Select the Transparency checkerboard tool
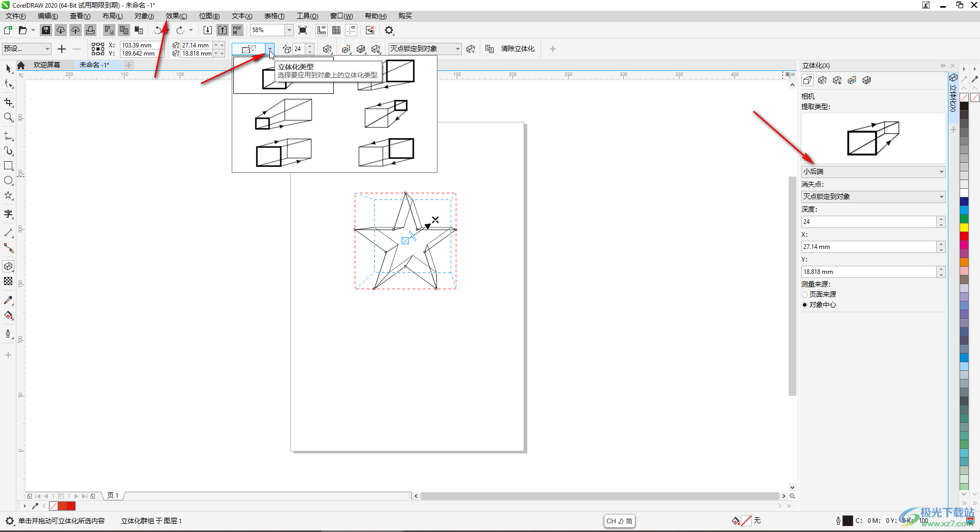980x532 pixels. coord(8,281)
